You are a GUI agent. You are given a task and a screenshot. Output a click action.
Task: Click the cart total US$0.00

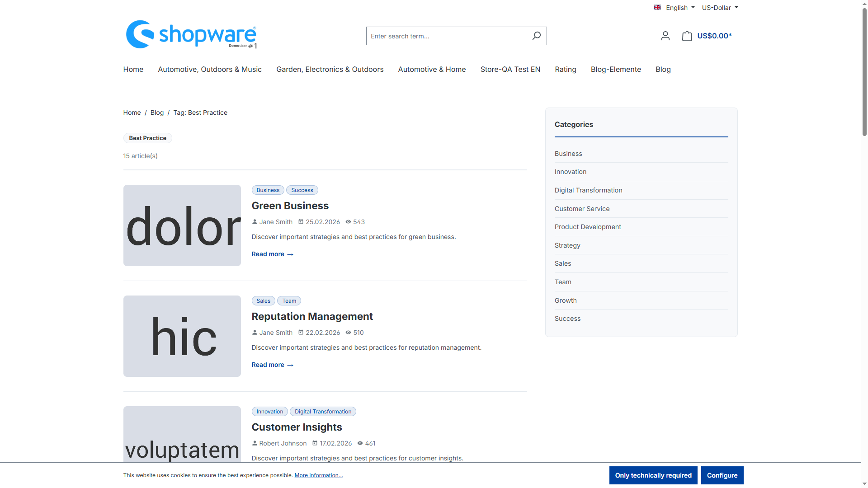point(714,36)
